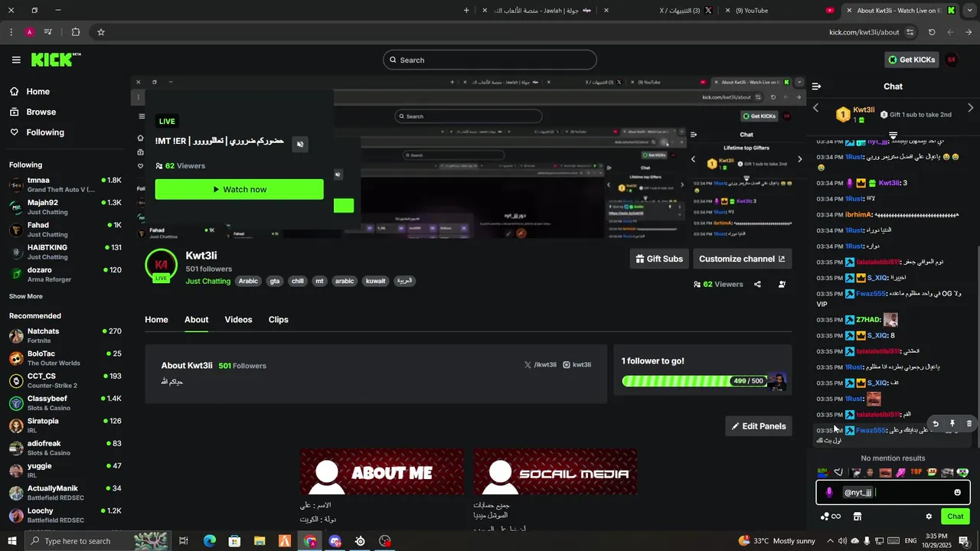Screen dimensions: 980x551
Task: Select the kuwait tag
Action: [376, 281]
